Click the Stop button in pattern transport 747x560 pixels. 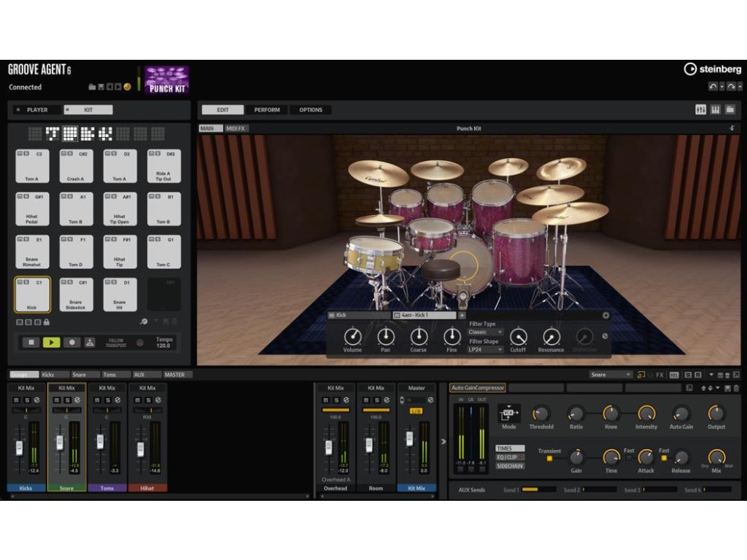pyautogui.click(x=31, y=342)
